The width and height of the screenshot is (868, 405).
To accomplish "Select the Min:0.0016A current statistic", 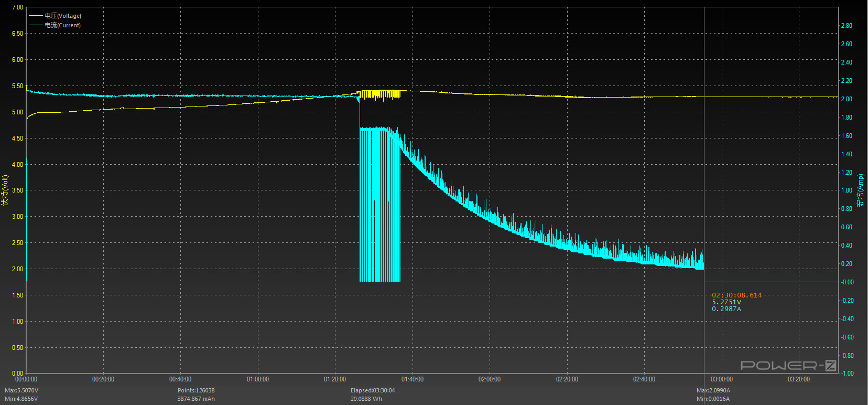I will pos(713,399).
